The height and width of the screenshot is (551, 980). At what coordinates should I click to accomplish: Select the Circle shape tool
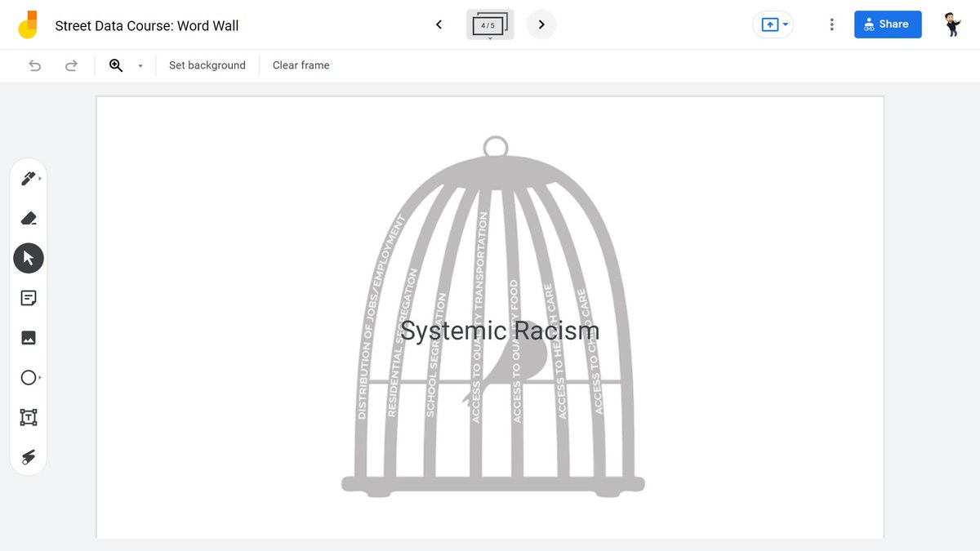point(29,377)
